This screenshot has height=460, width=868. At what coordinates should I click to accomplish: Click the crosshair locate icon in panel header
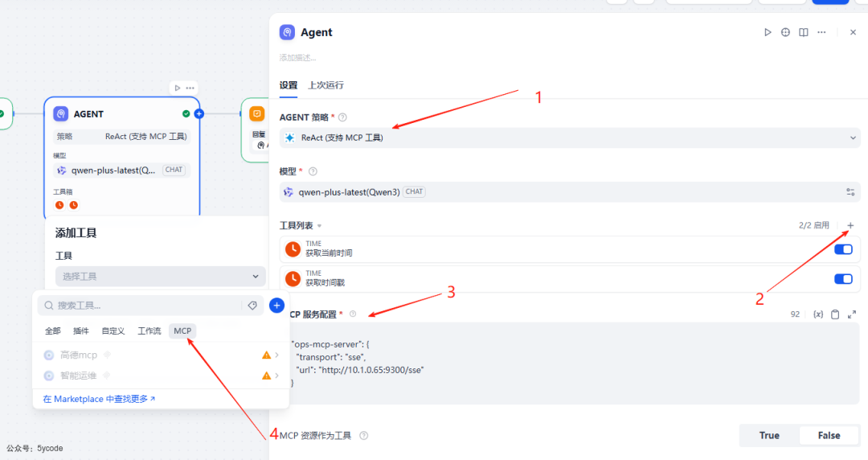point(785,32)
